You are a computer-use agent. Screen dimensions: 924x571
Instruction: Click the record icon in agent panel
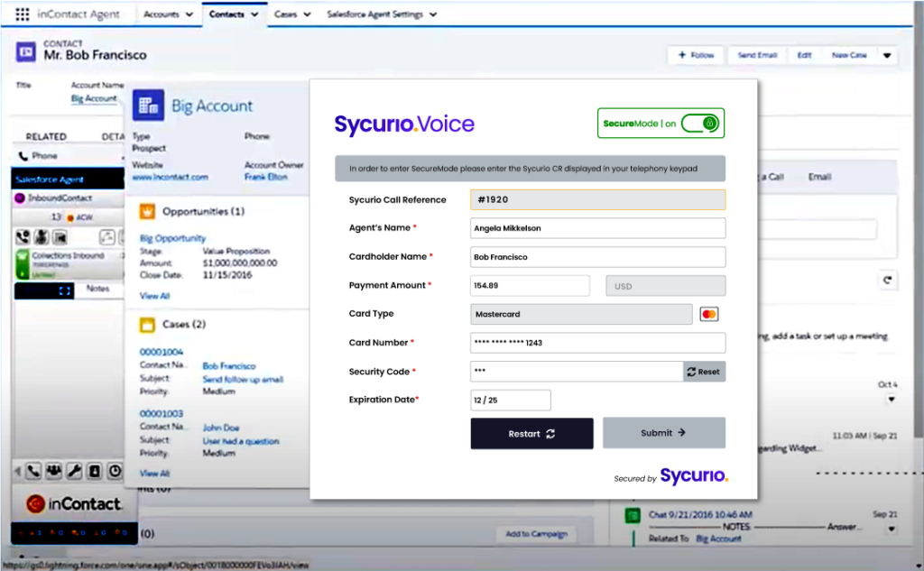click(60, 237)
